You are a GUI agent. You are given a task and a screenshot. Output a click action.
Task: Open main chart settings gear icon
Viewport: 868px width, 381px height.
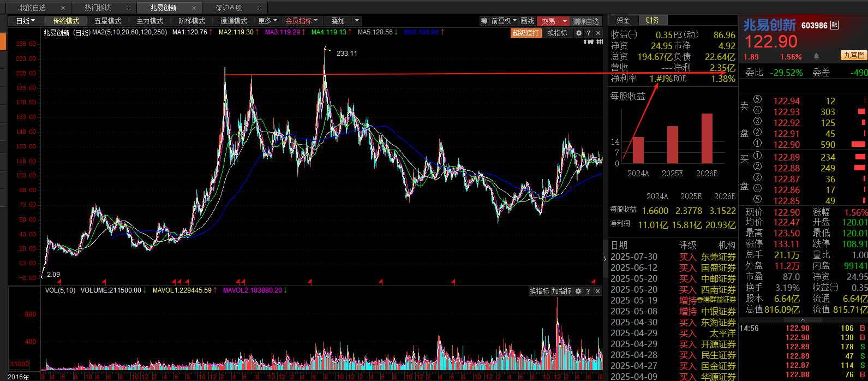pos(579,33)
